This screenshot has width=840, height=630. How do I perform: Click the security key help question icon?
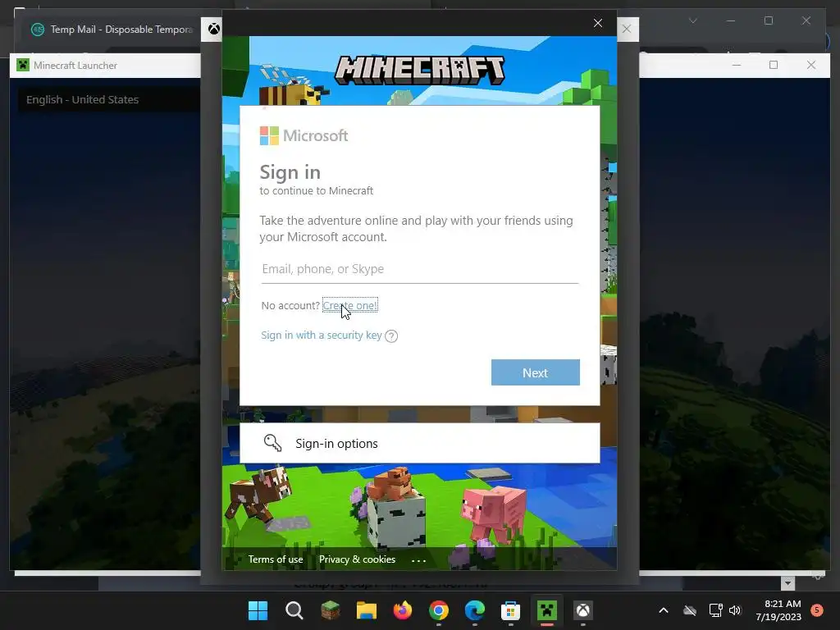click(x=391, y=336)
